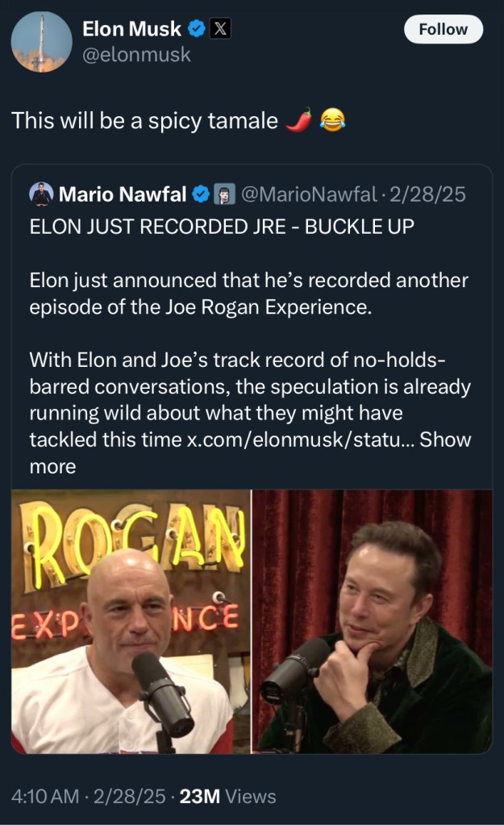Click the blue verified badge beside Elon Musk
The image size is (504, 825).
tap(196, 30)
